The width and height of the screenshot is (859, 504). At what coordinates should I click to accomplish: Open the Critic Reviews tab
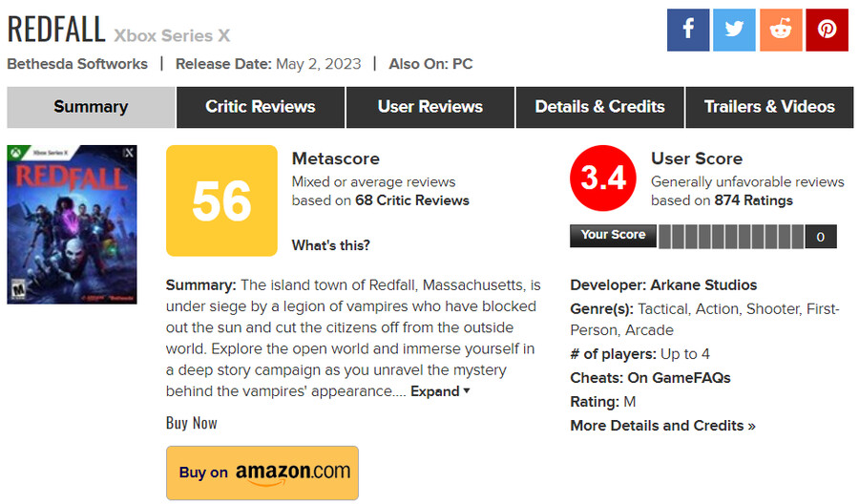coord(261,107)
